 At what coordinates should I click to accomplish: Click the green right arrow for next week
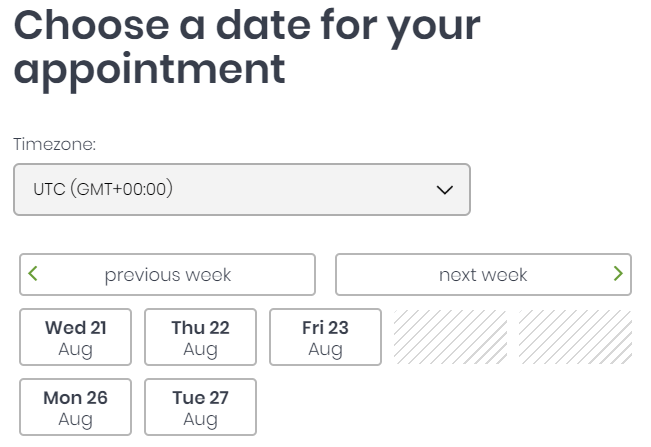coord(618,274)
